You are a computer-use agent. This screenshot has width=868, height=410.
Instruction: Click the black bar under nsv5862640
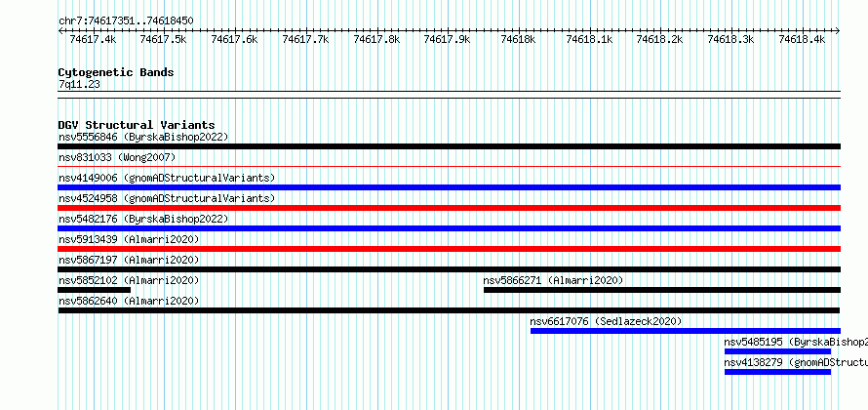coord(449,310)
